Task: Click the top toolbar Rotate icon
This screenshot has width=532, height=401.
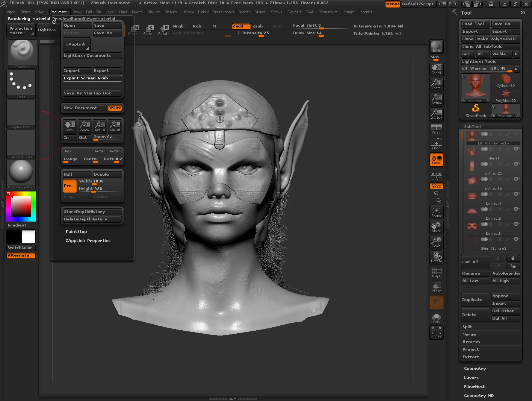Action: click(164, 30)
